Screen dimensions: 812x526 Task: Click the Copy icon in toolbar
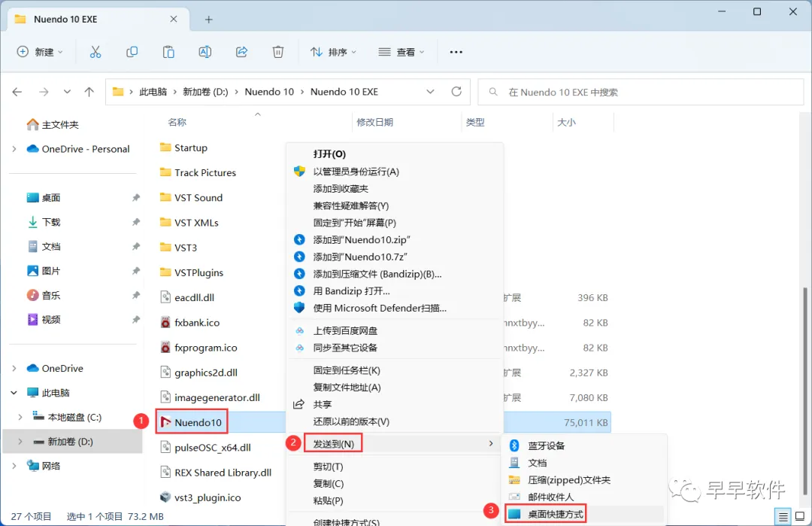click(x=132, y=52)
